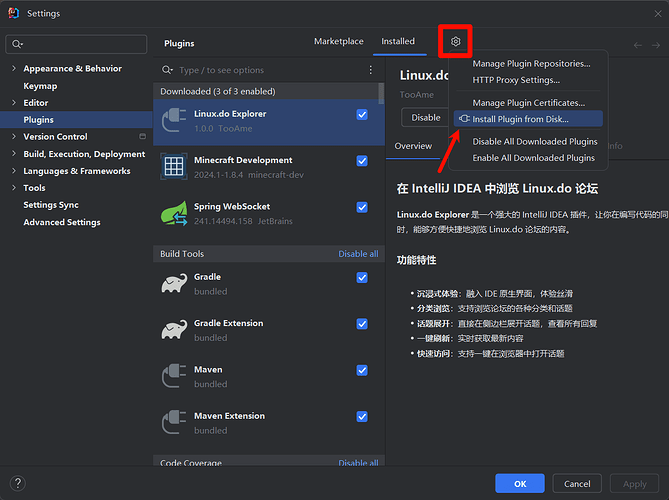The height and width of the screenshot is (500, 669).
Task: Click the Apply button
Action: (x=634, y=483)
